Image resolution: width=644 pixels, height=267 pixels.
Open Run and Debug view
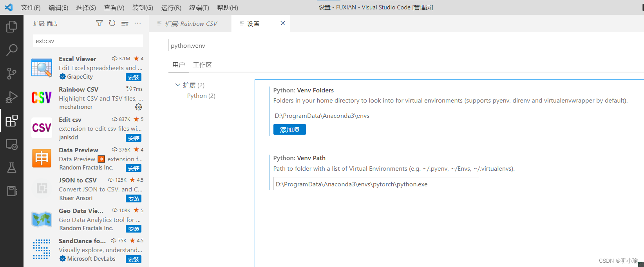tap(12, 97)
